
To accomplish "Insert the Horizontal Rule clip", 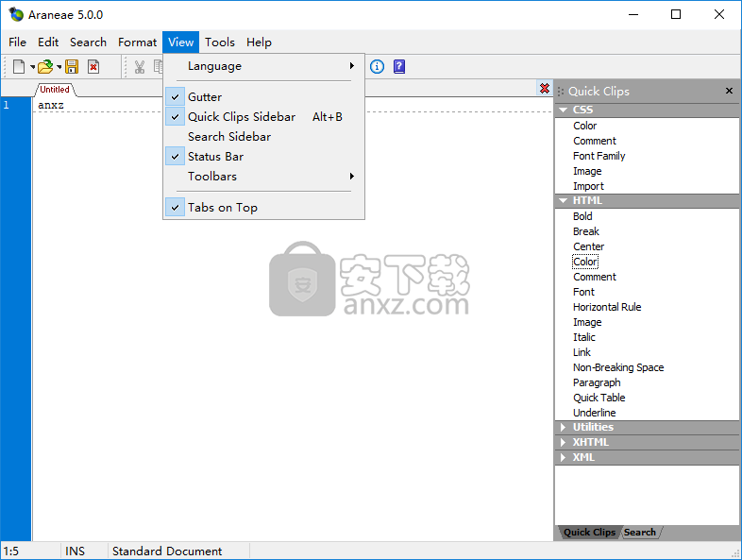I will (607, 307).
